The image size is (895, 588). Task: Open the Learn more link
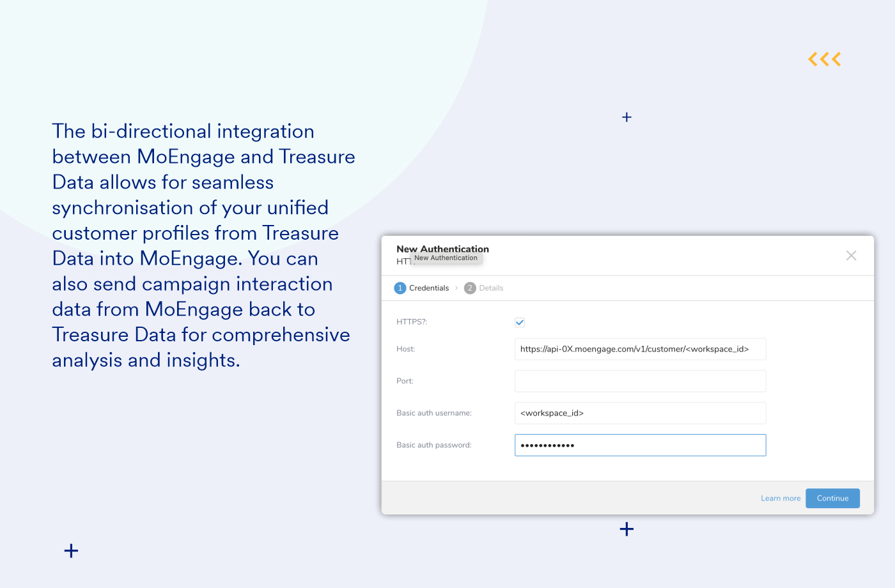pos(781,499)
